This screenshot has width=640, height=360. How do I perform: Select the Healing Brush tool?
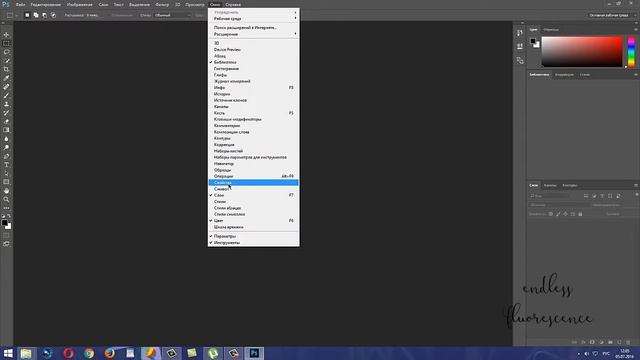pos(6,87)
